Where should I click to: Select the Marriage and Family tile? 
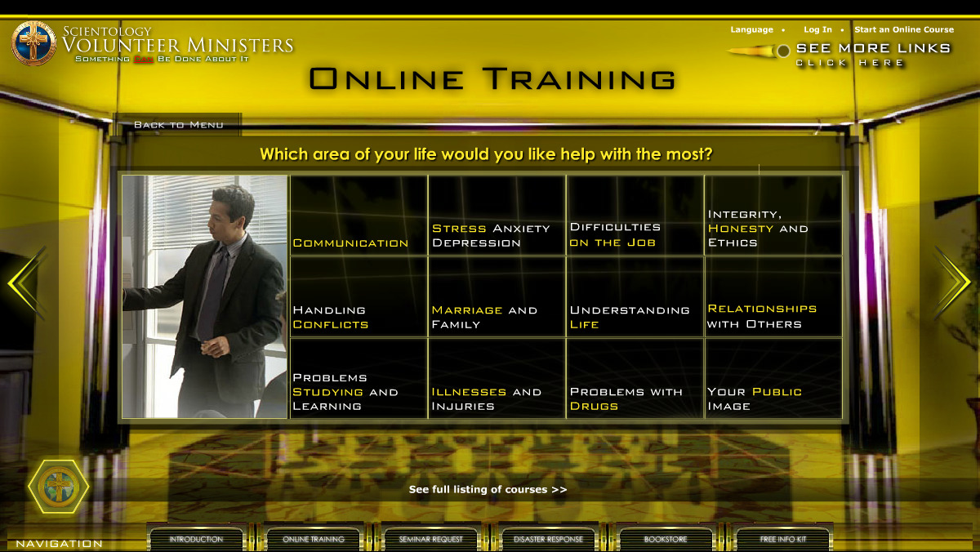pyautogui.click(x=497, y=297)
